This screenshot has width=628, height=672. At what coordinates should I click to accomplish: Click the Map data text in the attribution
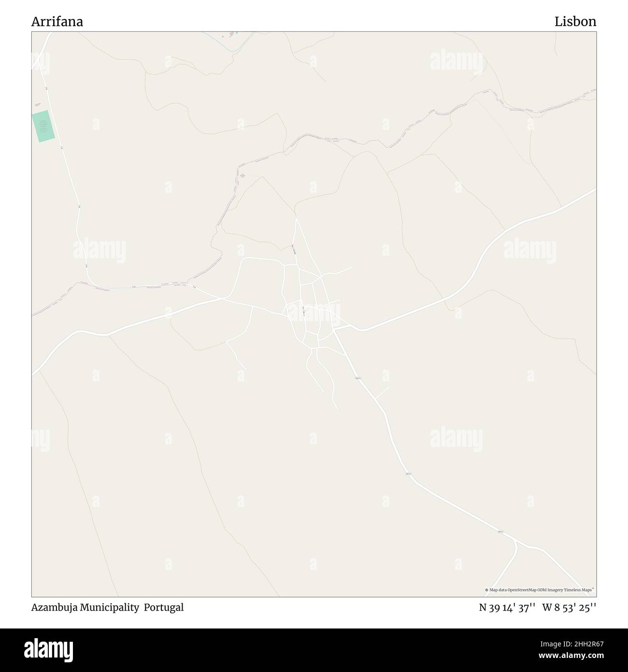point(499,590)
